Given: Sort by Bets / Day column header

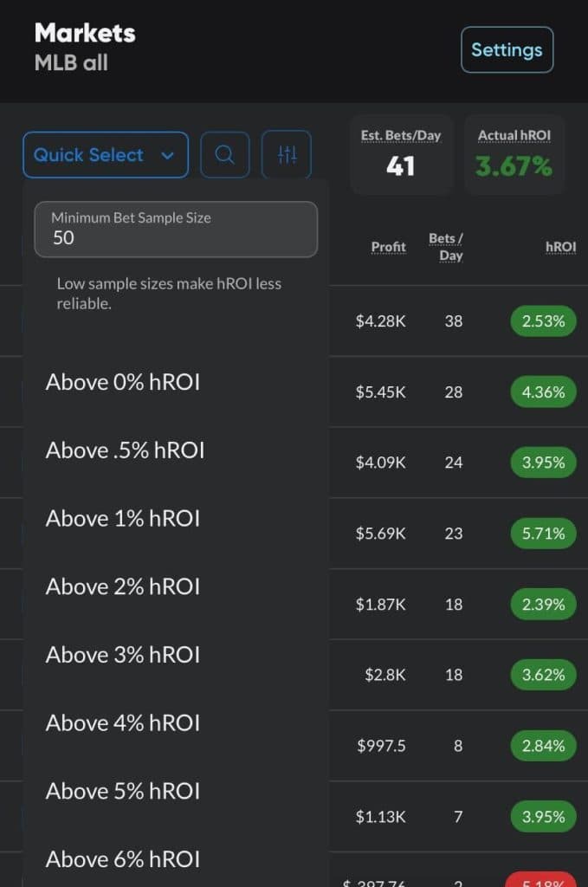Looking at the screenshot, I should 446,247.
